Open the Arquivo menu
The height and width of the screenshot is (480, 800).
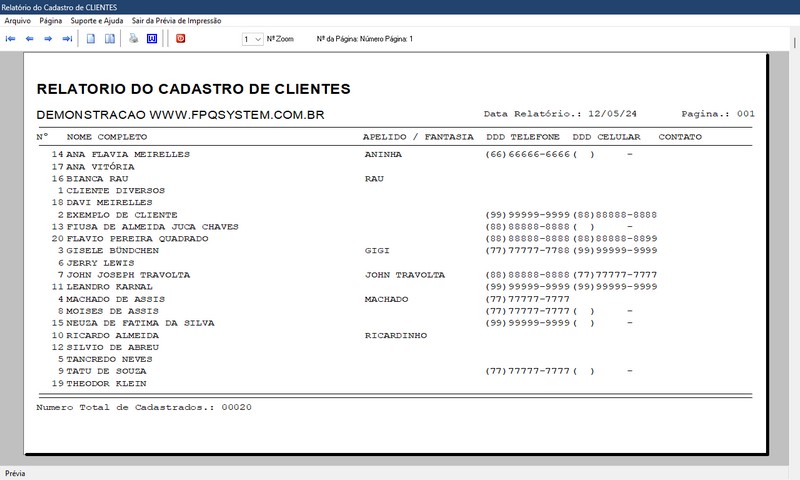(x=17, y=21)
